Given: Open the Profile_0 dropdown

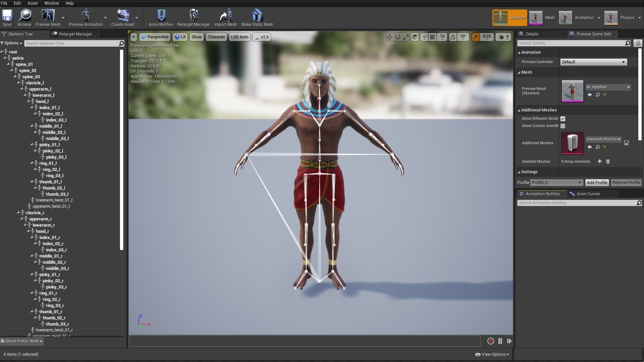Looking at the screenshot, I should (x=556, y=182).
